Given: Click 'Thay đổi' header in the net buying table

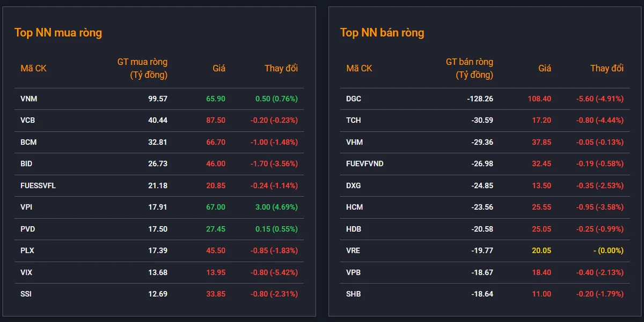Looking at the screenshot, I should 281,68.
